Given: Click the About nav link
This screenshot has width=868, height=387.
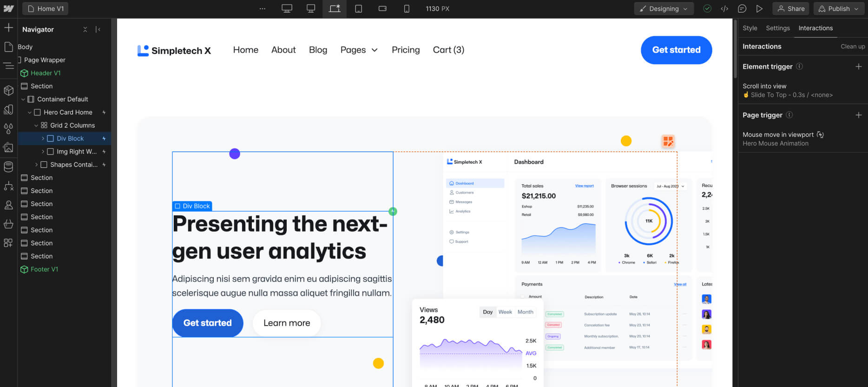Looking at the screenshot, I should (283, 50).
